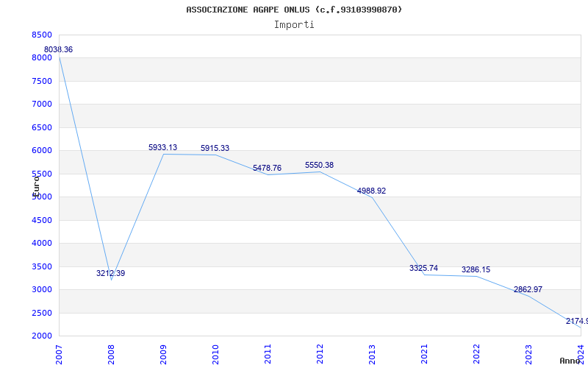
Task: Select the data label 8038.36
Action: [59, 49]
